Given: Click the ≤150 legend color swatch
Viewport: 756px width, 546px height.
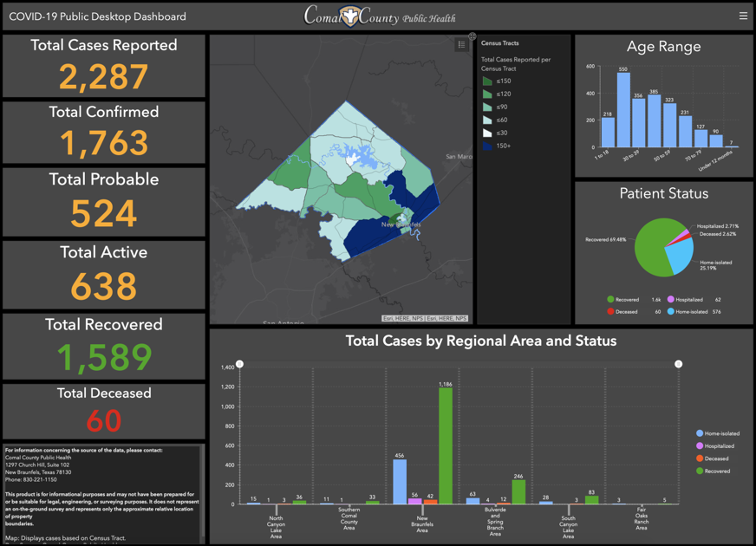Looking at the screenshot, I should coord(487,81).
